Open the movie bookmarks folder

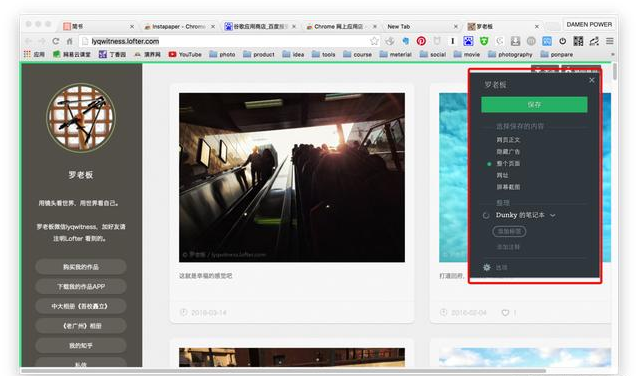(467, 54)
